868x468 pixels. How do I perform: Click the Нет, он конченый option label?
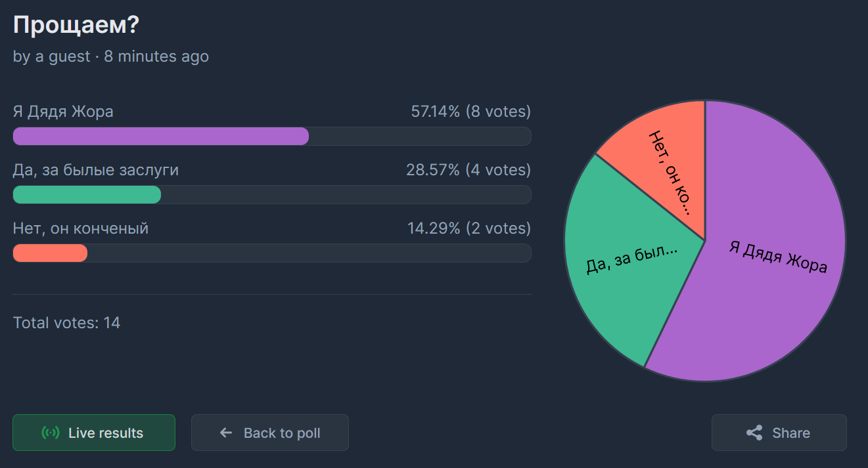pos(81,228)
